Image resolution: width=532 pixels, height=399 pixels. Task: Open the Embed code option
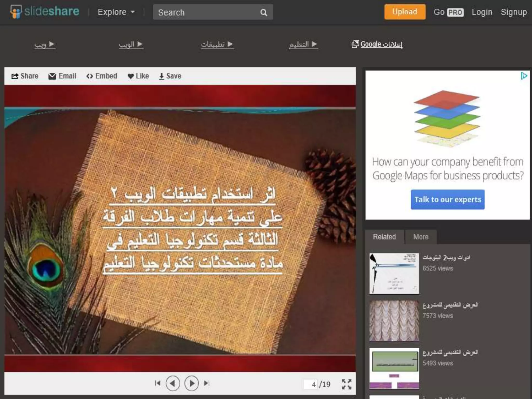pos(102,76)
